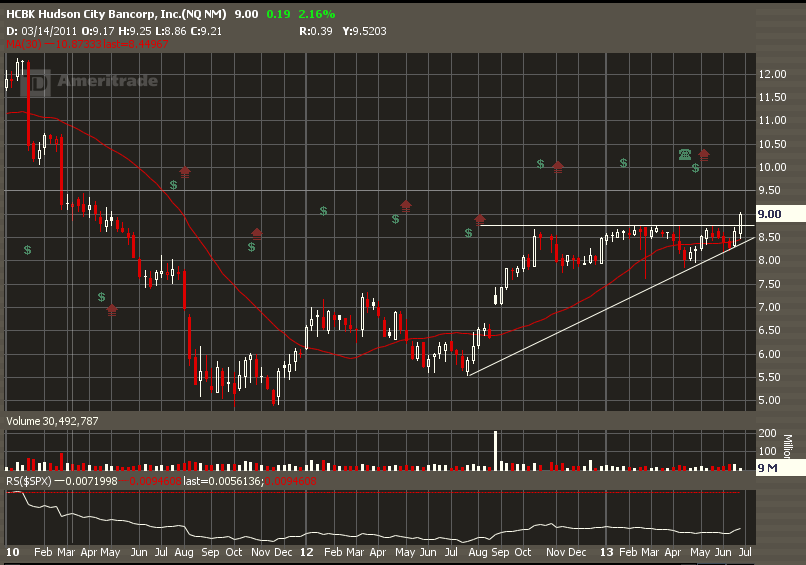Image resolution: width=806 pixels, height=565 pixels.
Task: Click the close value C:9.21
Action: click(x=206, y=31)
